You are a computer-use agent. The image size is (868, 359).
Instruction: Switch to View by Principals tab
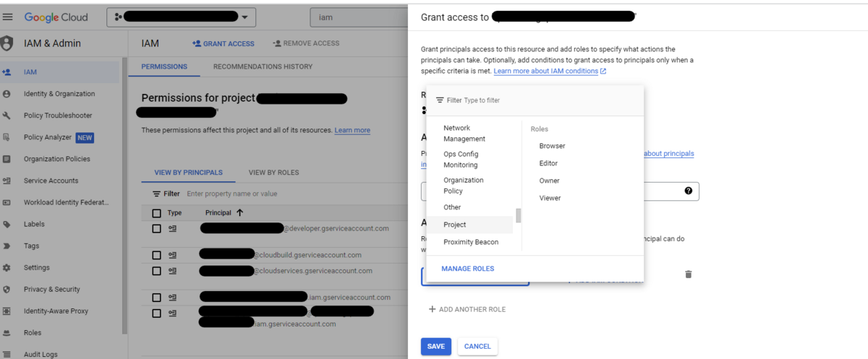tap(188, 173)
